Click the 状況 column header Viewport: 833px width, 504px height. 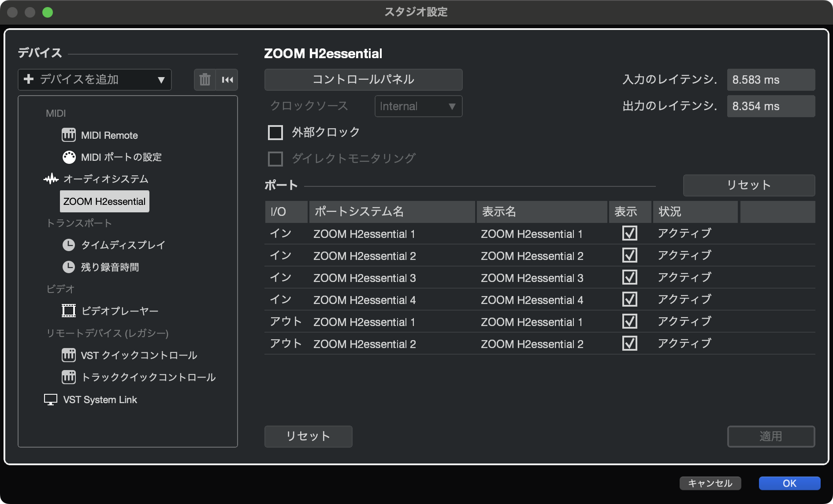695,212
